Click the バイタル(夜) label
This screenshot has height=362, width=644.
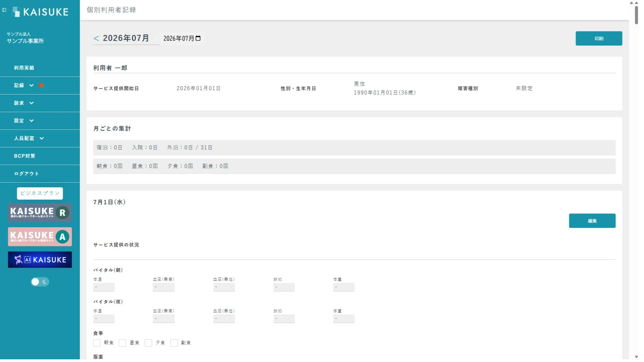[x=108, y=302]
